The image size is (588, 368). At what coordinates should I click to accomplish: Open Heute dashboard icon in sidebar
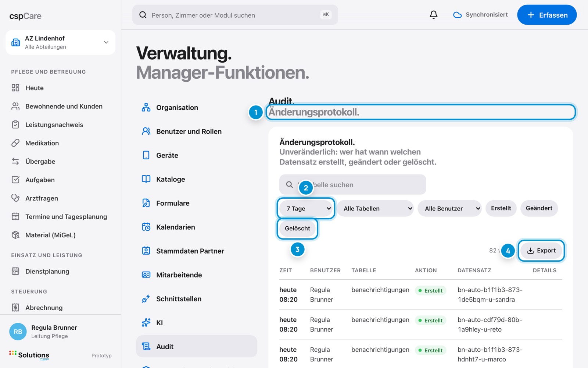click(15, 88)
